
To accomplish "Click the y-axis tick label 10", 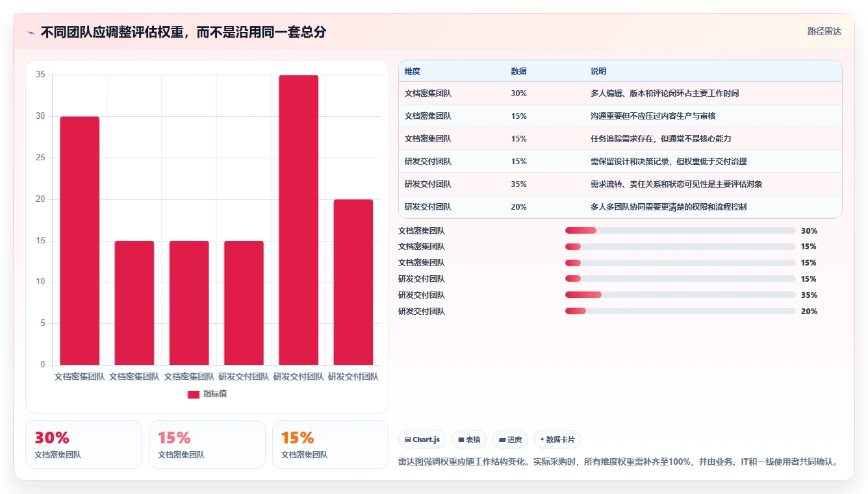I will (x=40, y=282).
